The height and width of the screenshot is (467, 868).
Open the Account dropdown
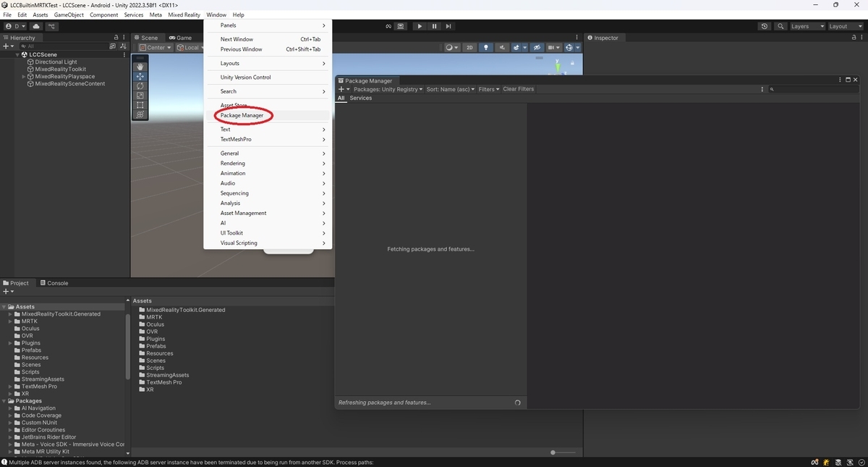15,26
